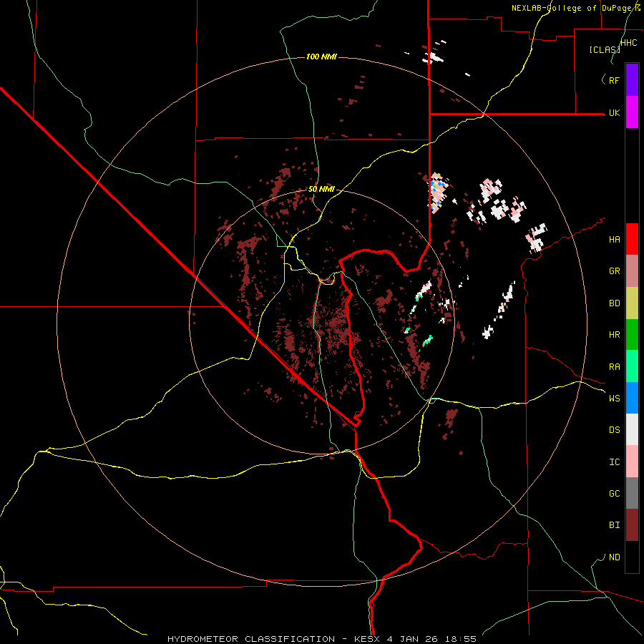Click the HYDROMETEOR CLASSIFICATION title text
Screen dimensions: 644x644
pos(251,639)
